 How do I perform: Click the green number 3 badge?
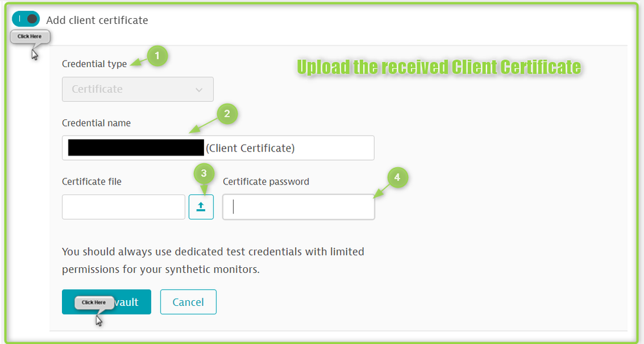click(204, 173)
